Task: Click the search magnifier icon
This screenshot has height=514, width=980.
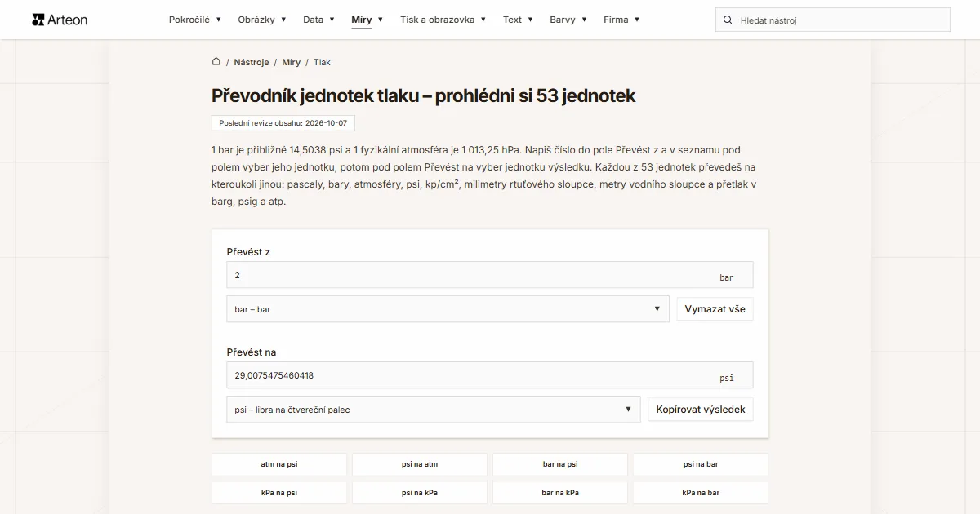Action: point(728,20)
